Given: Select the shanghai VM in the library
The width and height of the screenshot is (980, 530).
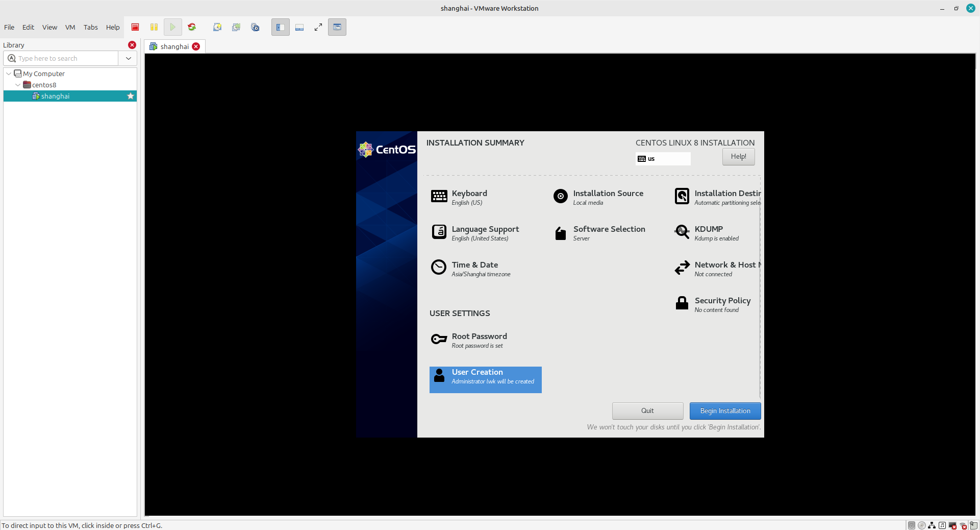Looking at the screenshot, I should [70, 96].
